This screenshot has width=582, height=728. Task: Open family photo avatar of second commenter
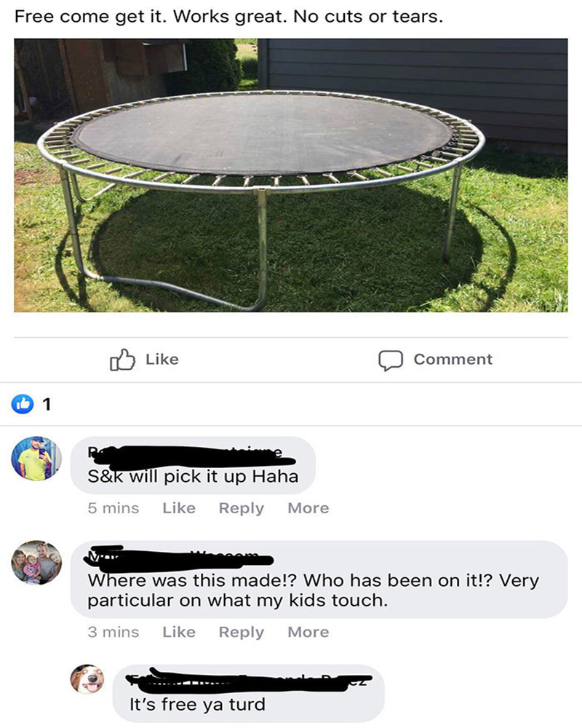click(36, 562)
